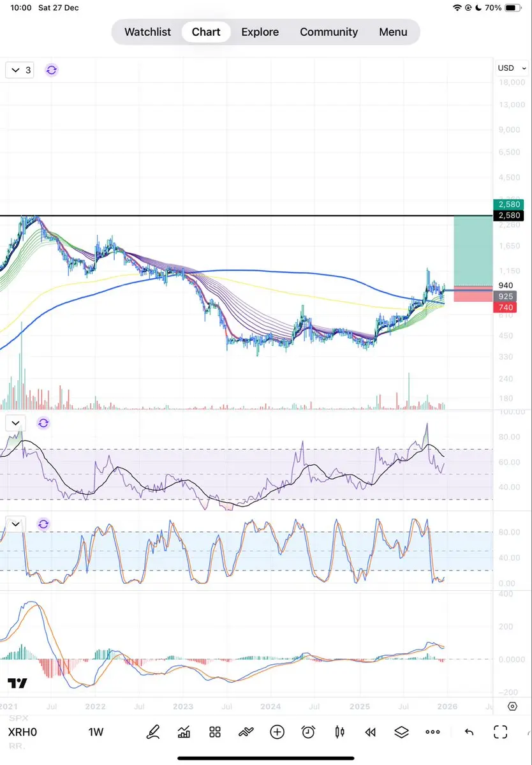
Task: Tap the 2026 label on time axis
Action: coord(447,706)
